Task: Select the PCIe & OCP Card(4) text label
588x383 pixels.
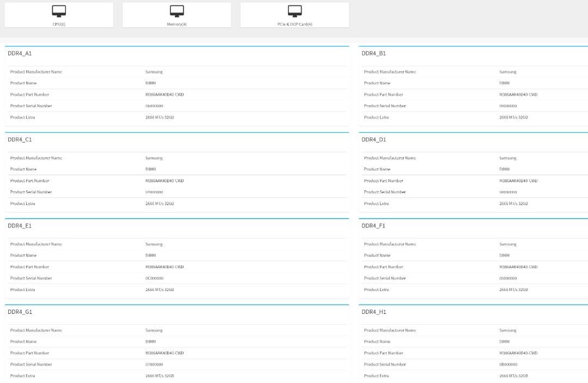Action: tap(295, 24)
